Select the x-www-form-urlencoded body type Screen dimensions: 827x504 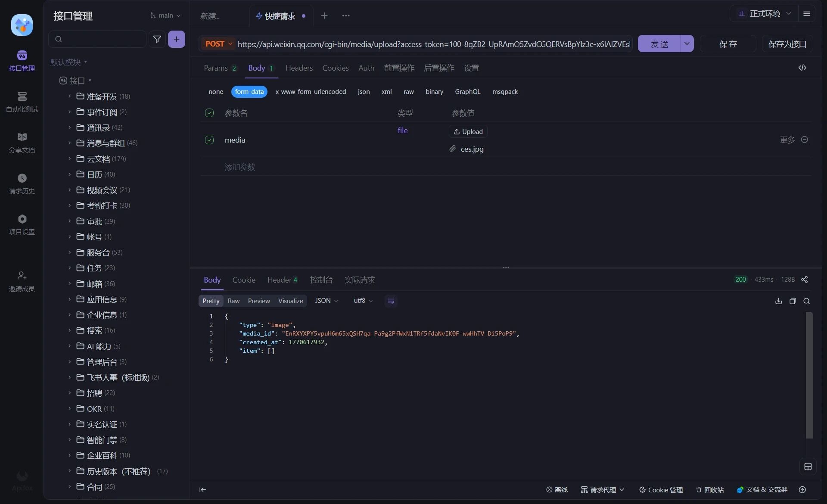click(311, 92)
